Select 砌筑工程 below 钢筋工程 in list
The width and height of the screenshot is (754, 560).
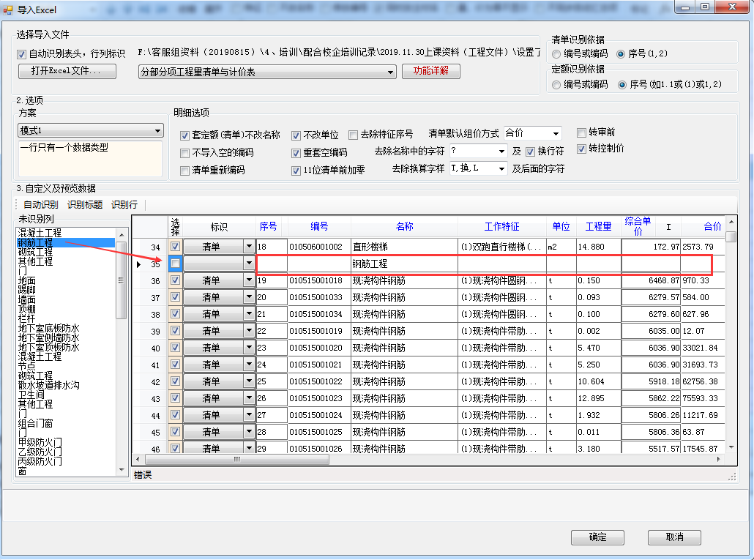pyautogui.click(x=35, y=252)
